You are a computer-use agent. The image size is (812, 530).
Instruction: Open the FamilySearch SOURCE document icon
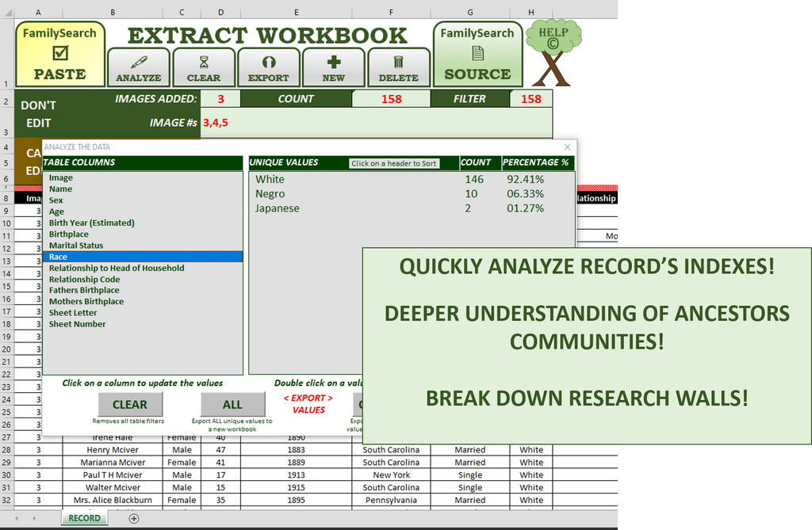click(477, 52)
